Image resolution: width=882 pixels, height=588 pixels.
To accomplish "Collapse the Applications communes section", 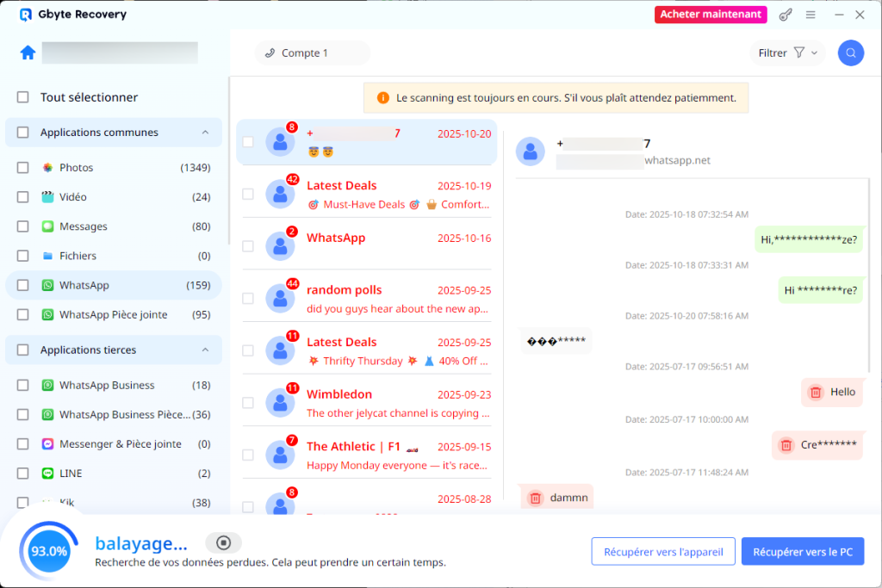I will click(205, 133).
